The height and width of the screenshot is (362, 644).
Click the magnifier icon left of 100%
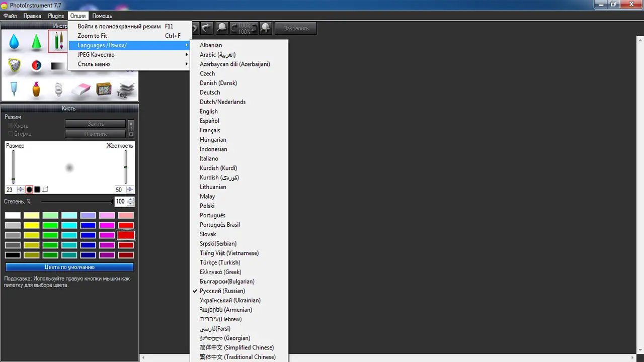(x=221, y=28)
